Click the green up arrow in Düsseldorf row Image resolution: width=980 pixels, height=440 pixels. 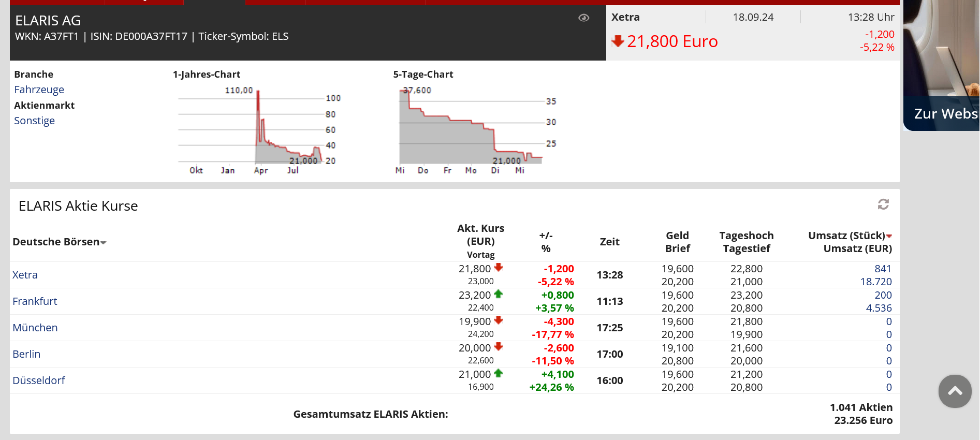[499, 373]
